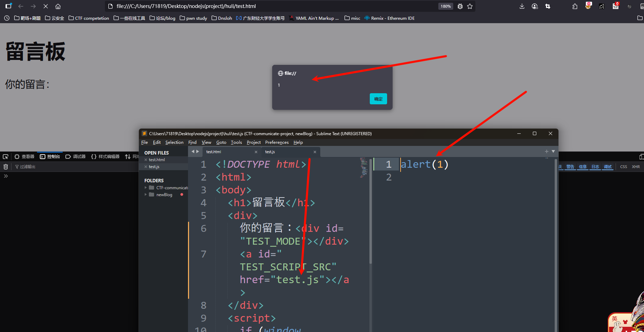Click the Sublime tab scroll right arrow
The image size is (644, 332).
coord(198,151)
